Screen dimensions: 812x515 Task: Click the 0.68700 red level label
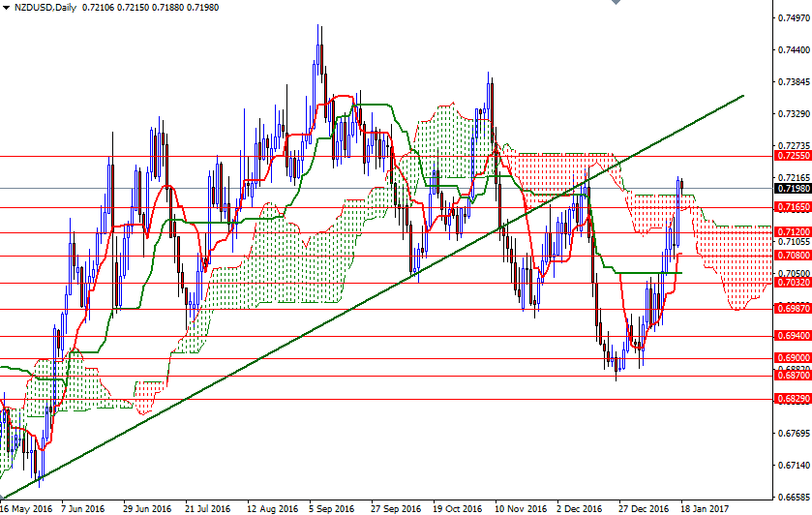pos(793,375)
